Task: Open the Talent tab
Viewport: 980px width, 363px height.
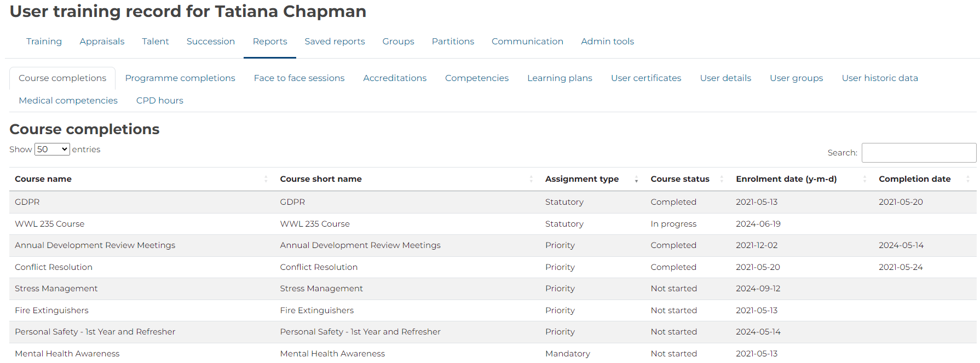Action: click(x=155, y=42)
